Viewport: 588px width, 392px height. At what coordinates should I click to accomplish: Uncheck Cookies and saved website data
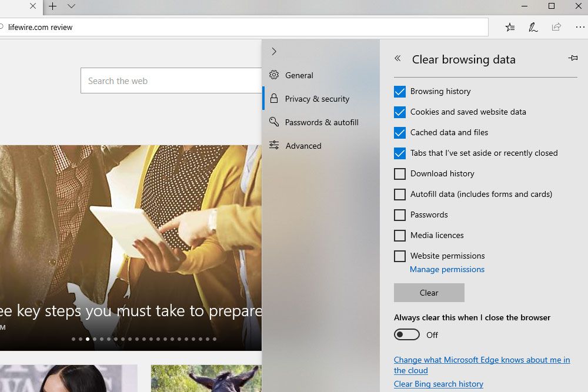tap(400, 112)
